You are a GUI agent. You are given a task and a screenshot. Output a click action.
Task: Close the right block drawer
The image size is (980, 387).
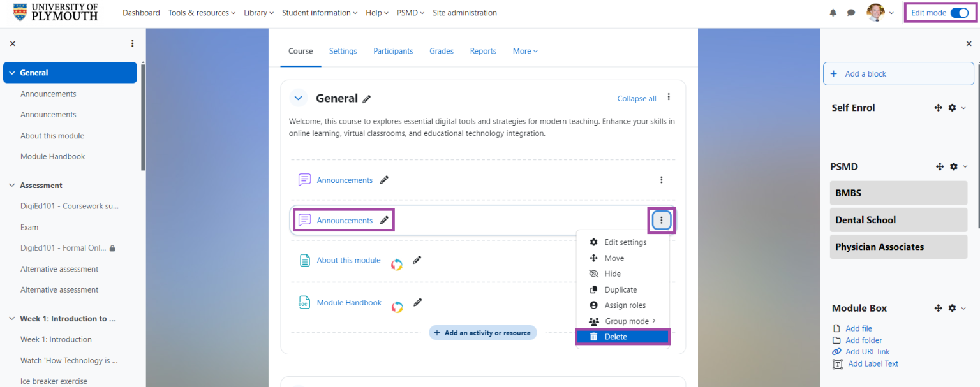(969, 44)
